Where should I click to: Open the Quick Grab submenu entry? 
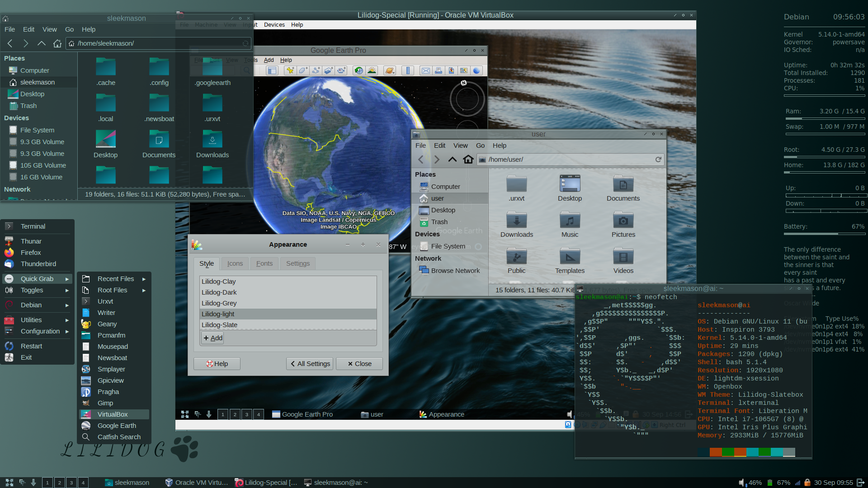click(37, 279)
